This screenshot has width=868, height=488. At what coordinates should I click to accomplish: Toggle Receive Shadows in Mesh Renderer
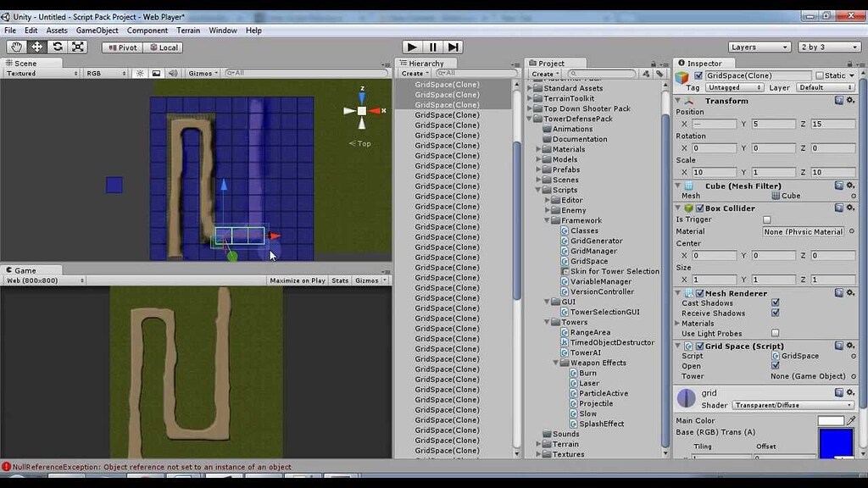pos(775,313)
